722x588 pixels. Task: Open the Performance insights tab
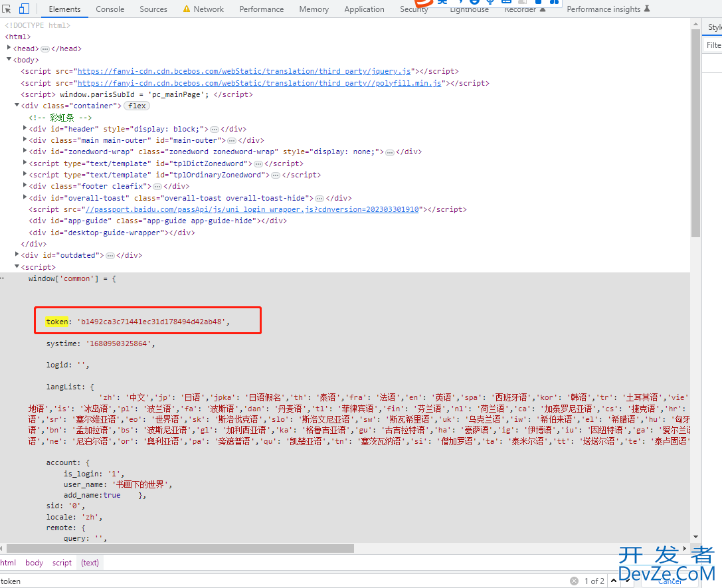tap(608, 9)
